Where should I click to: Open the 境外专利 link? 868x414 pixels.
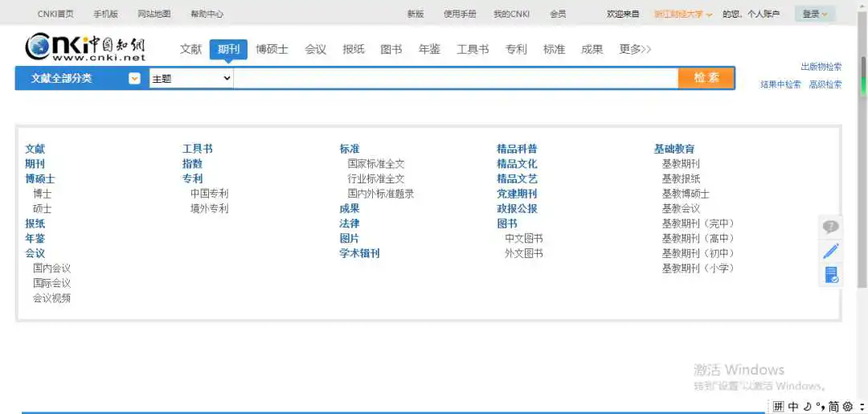(210, 209)
